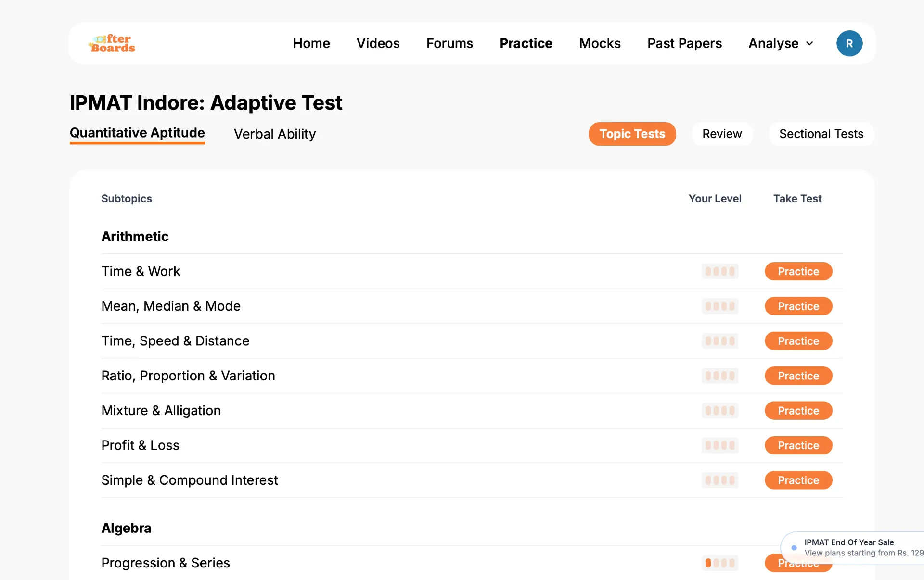
Task: Open the Videos section
Action: [378, 43]
